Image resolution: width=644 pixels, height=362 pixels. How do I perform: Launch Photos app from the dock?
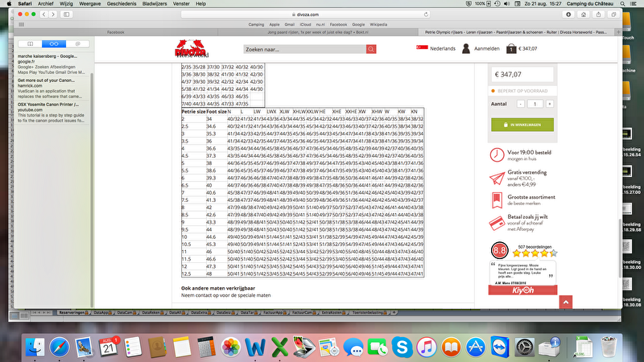tap(231, 347)
